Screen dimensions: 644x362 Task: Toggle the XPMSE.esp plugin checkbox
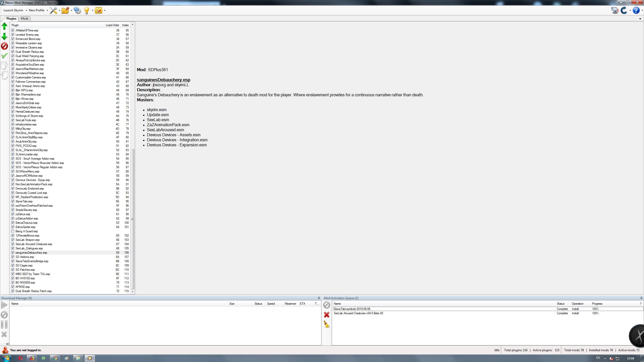click(13, 287)
